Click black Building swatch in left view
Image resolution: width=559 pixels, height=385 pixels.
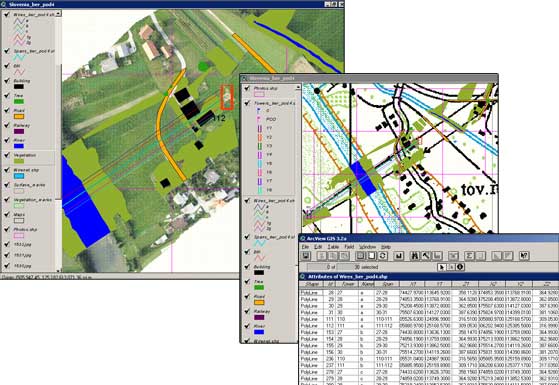(x=19, y=87)
